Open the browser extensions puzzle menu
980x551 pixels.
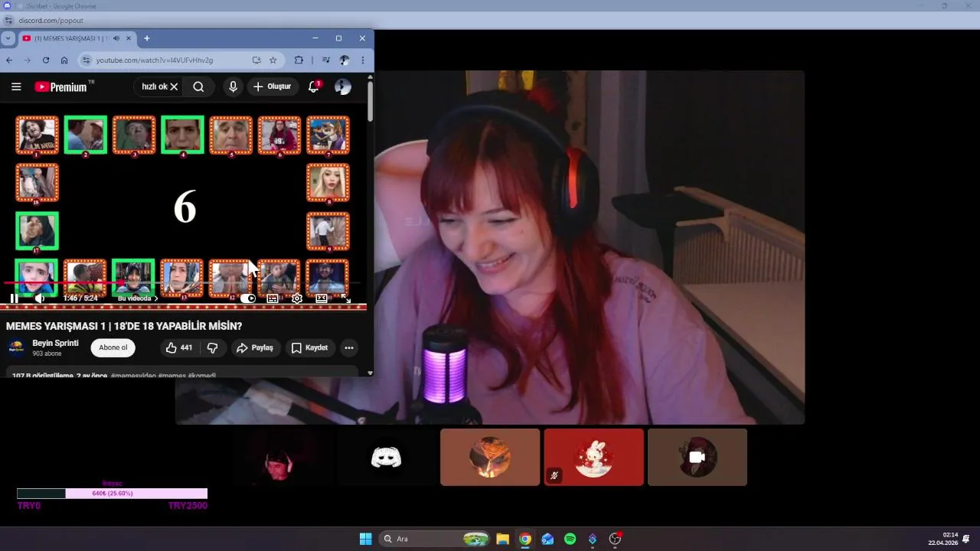299,60
